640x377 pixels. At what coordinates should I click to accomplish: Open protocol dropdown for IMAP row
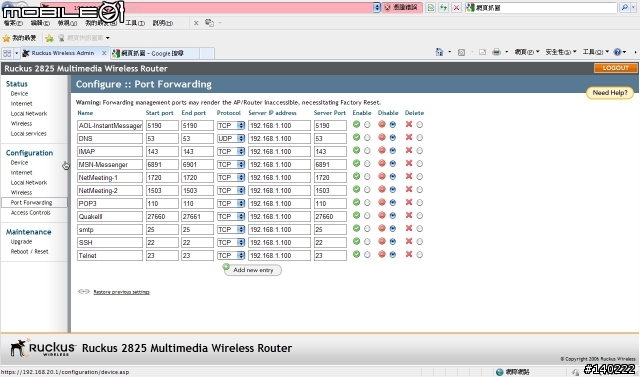point(231,151)
